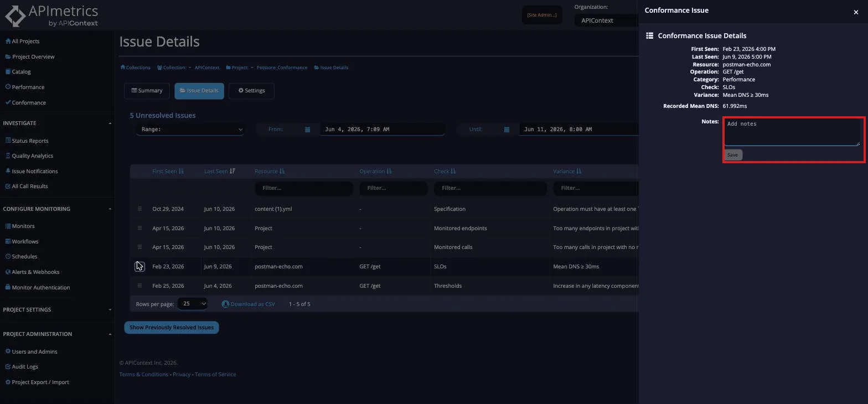868x404 pixels.
Task: Open Project breadcrumb dropdown
Action: coord(240,68)
